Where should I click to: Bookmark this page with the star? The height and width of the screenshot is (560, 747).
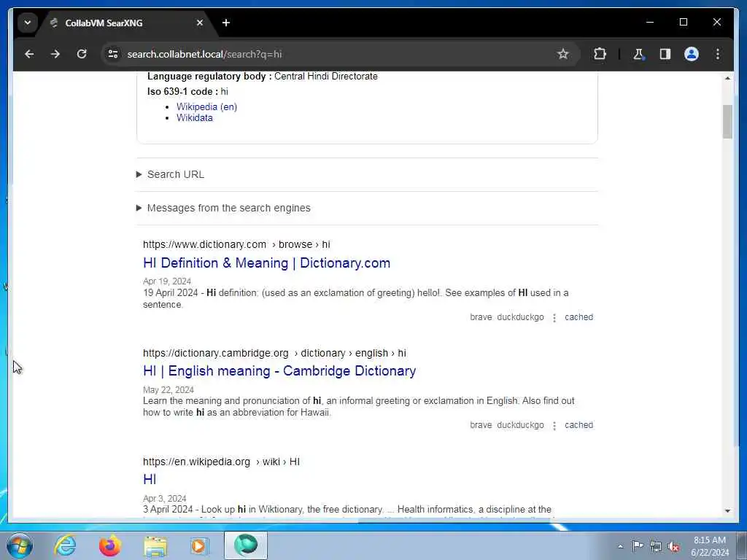pos(562,54)
